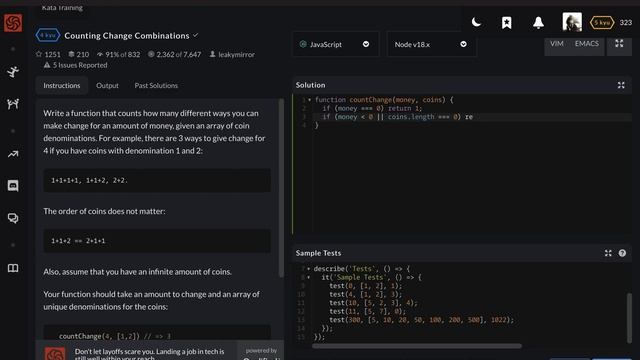
Task: Open 5 Issues Reported link
Action: [76, 65]
